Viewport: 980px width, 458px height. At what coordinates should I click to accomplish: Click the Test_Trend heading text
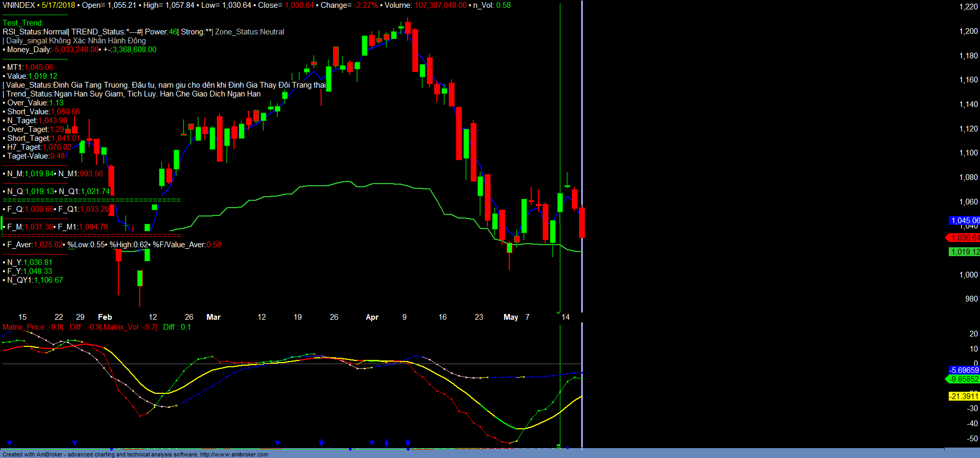pos(23,23)
